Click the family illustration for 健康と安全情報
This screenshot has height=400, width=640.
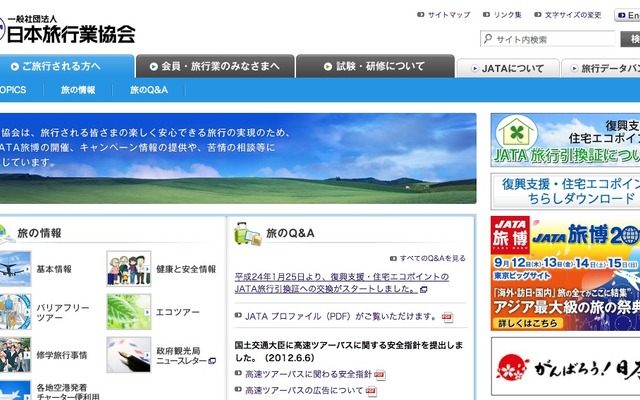pyautogui.click(x=129, y=269)
